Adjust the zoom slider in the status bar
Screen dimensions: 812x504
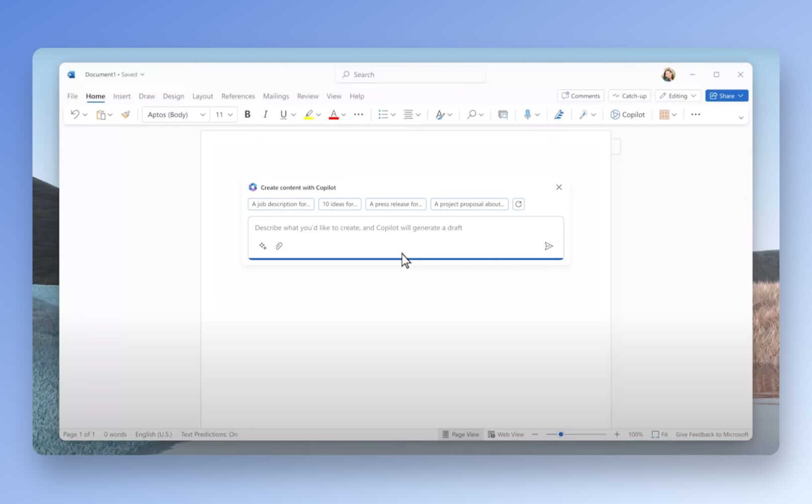tap(561, 434)
